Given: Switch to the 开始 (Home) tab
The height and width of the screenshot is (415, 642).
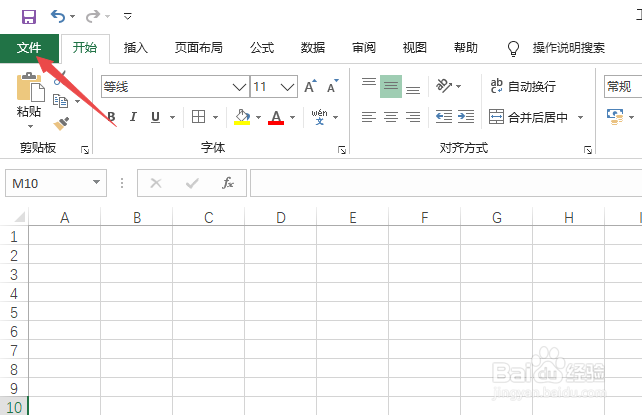Looking at the screenshot, I should pos(85,48).
